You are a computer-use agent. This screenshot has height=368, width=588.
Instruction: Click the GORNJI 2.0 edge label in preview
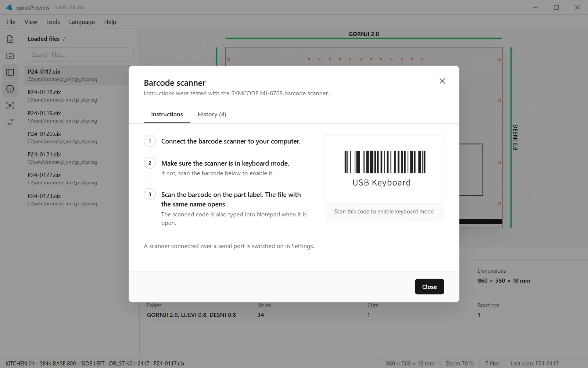363,34
